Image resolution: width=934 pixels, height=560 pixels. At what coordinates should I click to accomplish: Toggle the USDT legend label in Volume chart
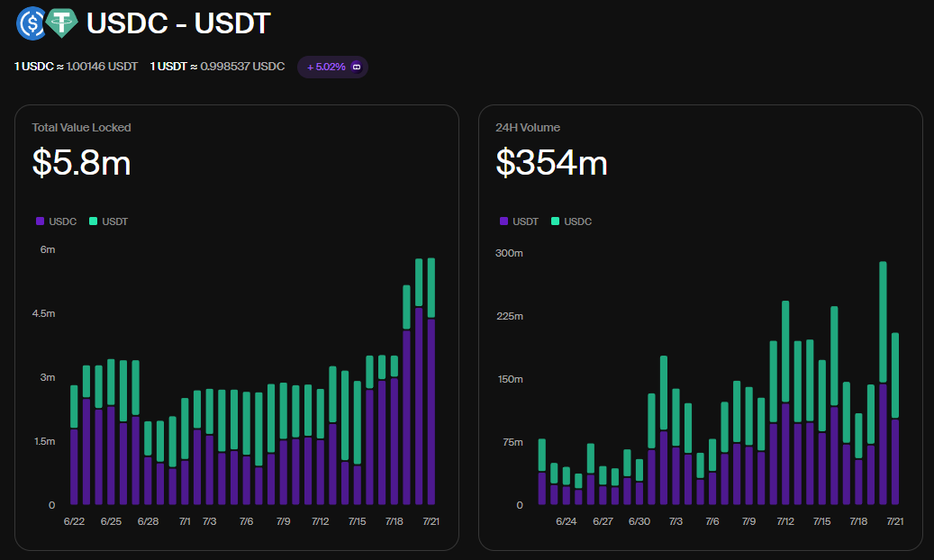[x=525, y=221]
